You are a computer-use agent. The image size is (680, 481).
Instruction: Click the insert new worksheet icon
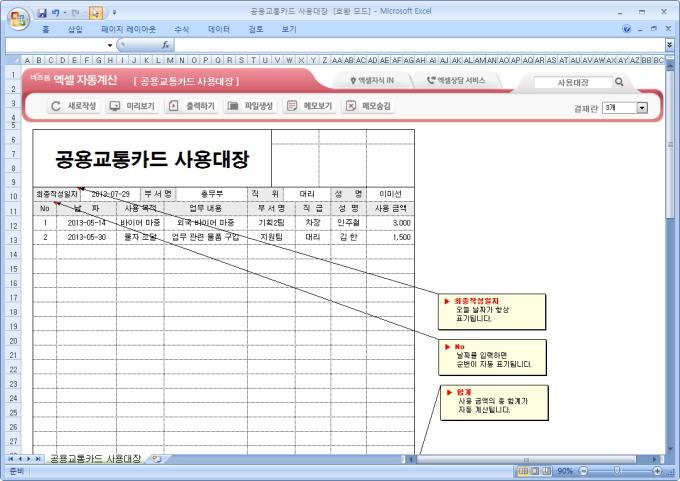click(157, 459)
